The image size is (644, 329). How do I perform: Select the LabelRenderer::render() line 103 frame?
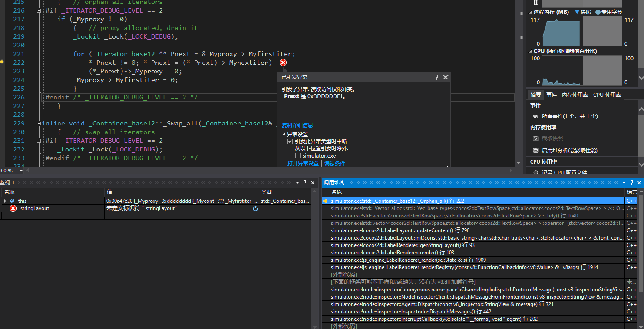477,253
